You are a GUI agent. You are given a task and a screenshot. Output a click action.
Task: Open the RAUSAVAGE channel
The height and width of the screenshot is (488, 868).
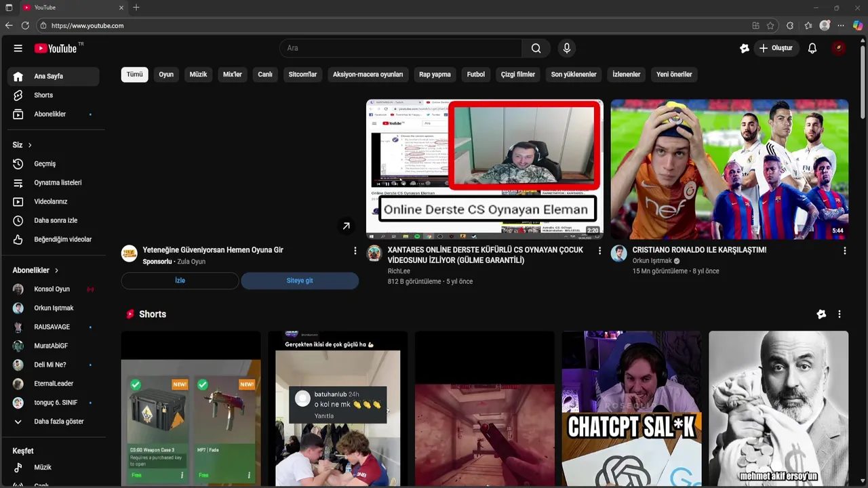[x=54, y=327]
